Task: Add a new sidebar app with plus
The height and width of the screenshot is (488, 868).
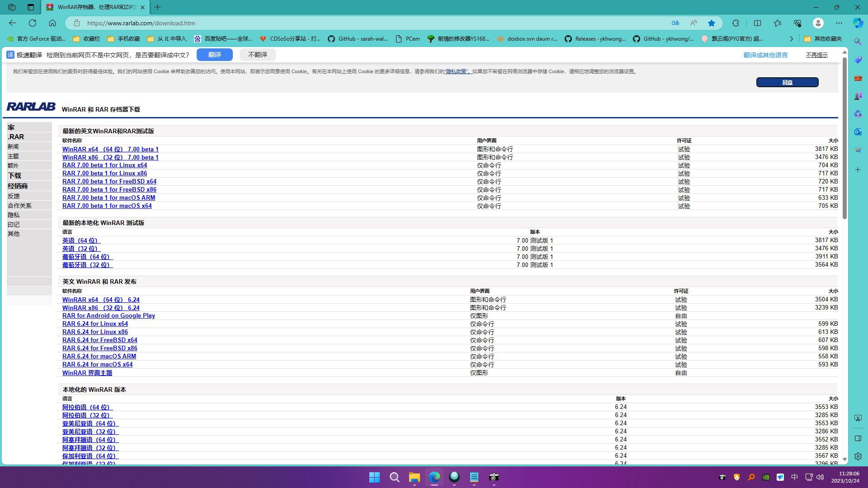Action: (858, 170)
